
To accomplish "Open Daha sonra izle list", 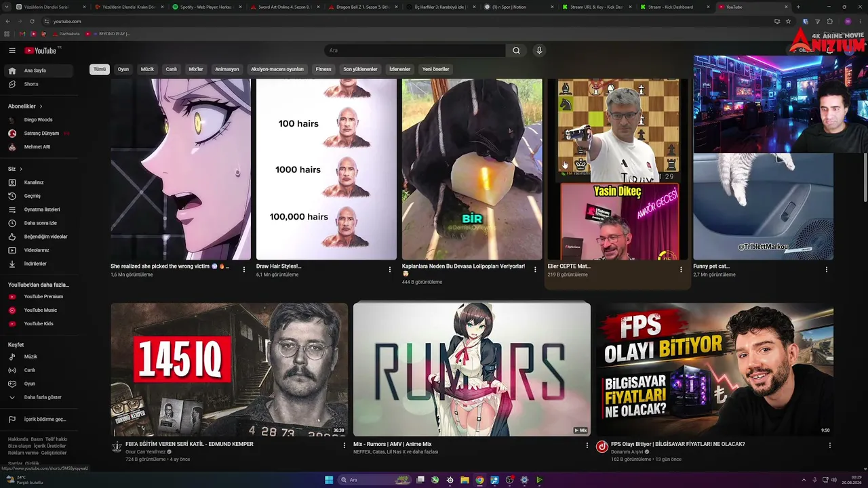I will (x=38, y=223).
